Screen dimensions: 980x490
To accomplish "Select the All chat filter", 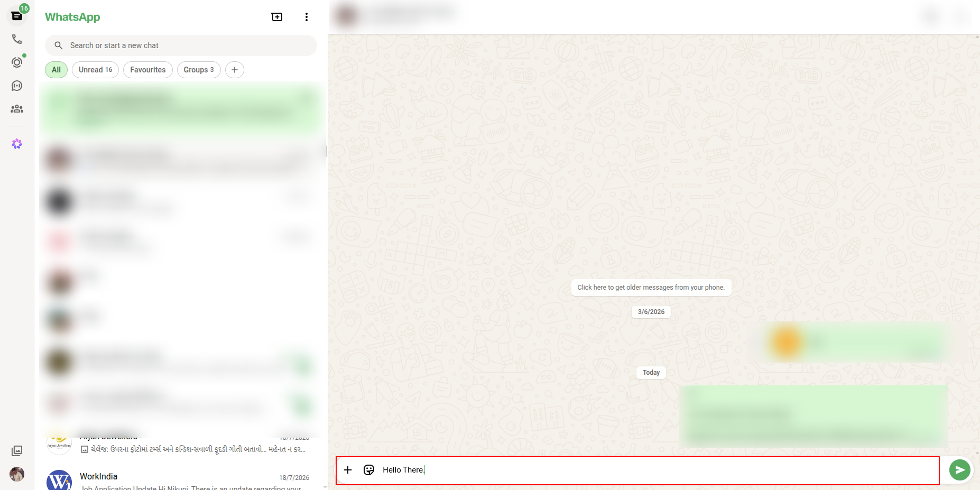I will 56,70.
